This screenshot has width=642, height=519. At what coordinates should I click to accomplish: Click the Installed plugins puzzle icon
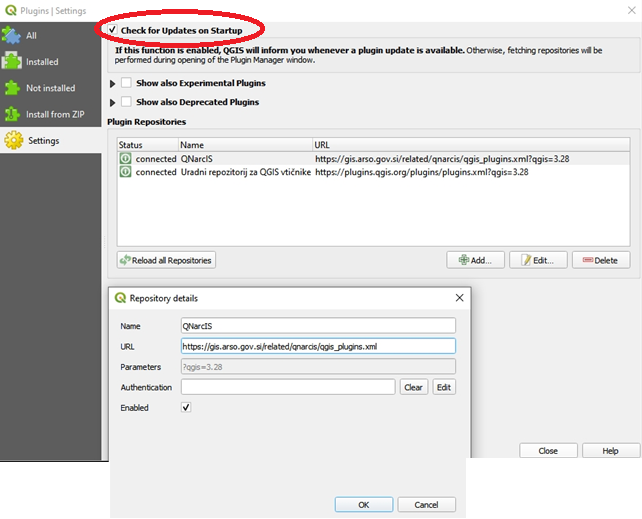(x=11, y=61)
